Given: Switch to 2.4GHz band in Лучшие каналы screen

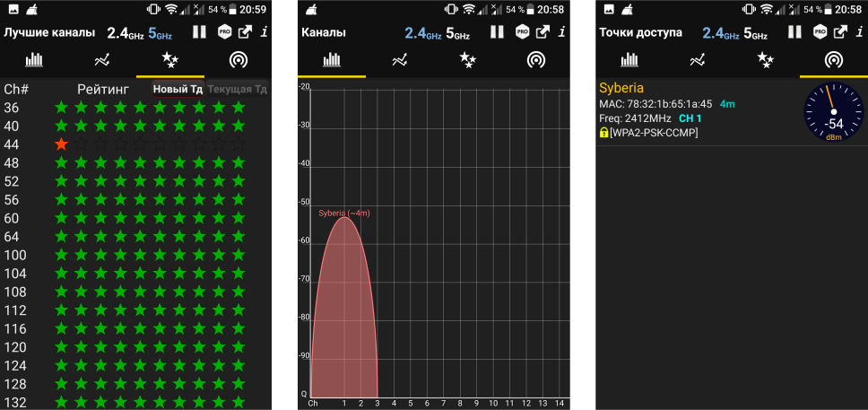Looking at the screenshot, I should (126, 33).
